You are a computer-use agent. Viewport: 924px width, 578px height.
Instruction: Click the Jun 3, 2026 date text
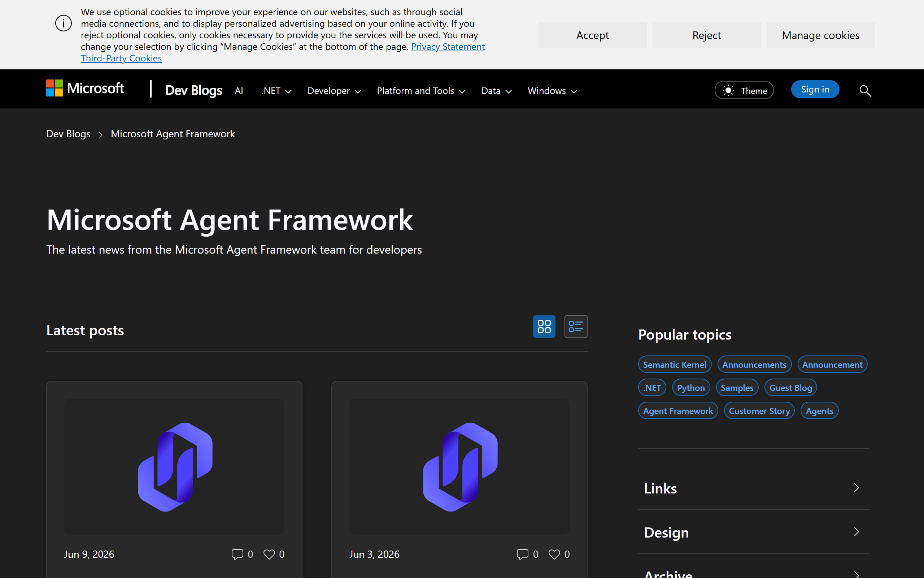(374, 554)
